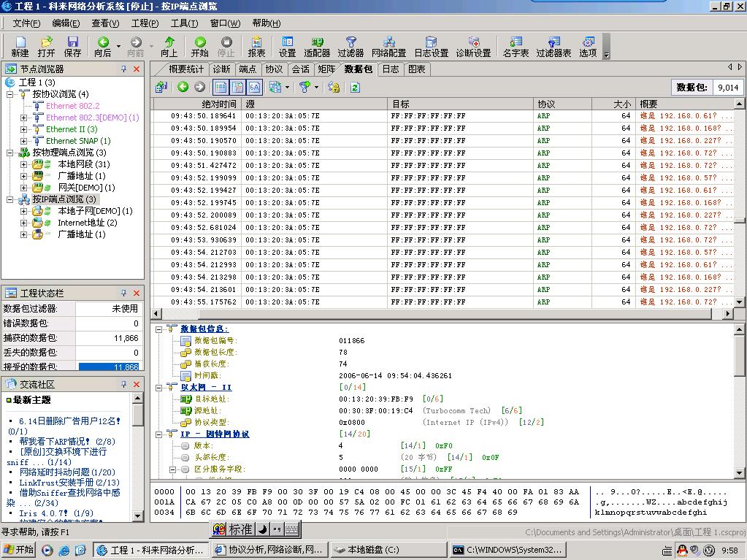Toggle the pushpin on 工程状态栏 panel
Viewport: 747px width, 560px height.
click(x=124, y=293)
